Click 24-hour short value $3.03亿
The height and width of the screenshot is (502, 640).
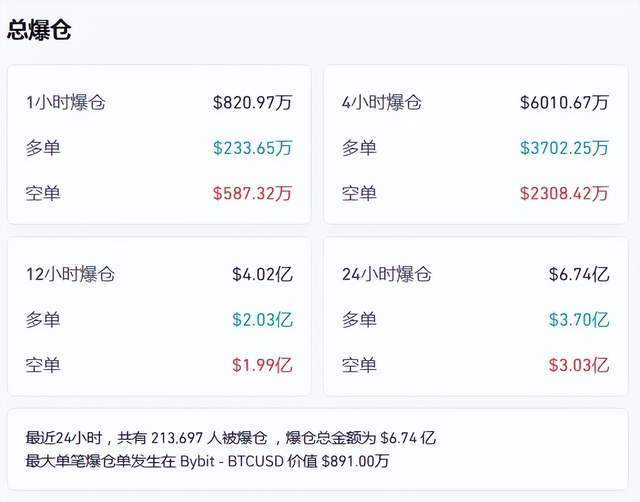[578, 365]
